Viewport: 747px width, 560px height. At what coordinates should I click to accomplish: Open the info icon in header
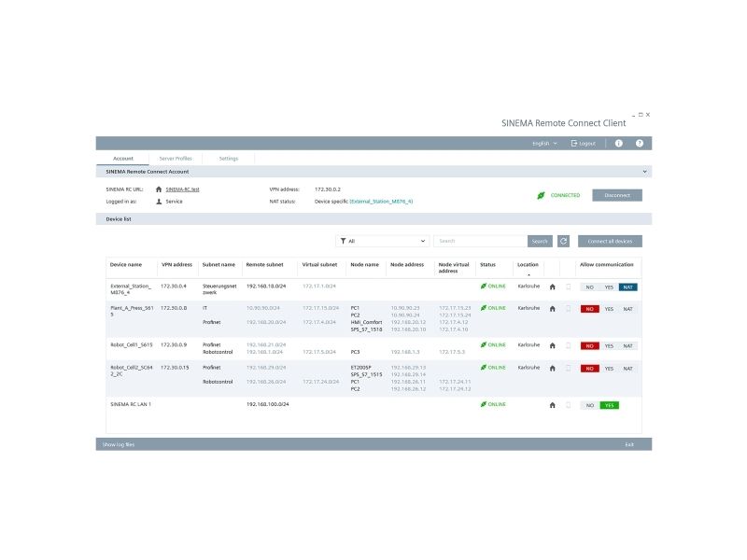coord(618,144)
